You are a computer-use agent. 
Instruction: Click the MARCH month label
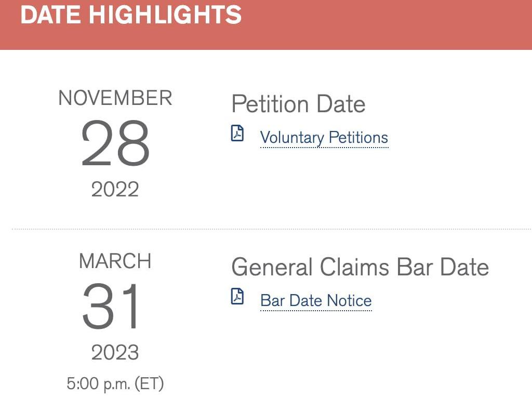[x=115, y=261]
